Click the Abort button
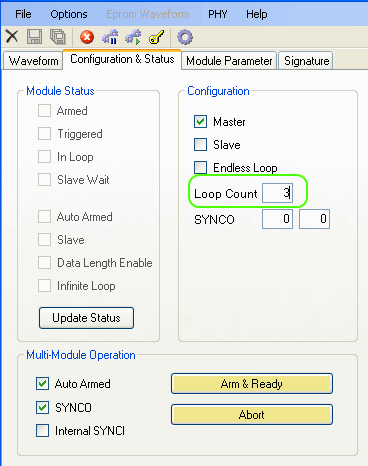Image resolution: width=368 pixels, height=466 pixels. coord(252,415)
